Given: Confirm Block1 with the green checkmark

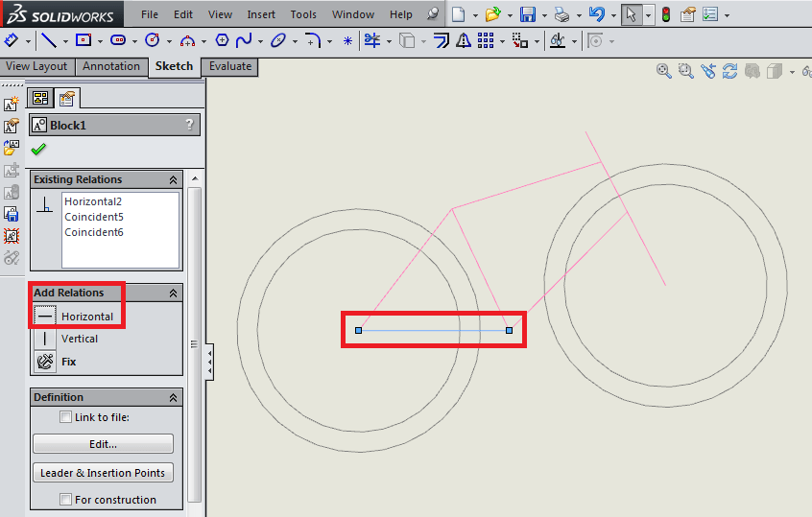Looking at the screenshot, I should [x=38, y=150].
